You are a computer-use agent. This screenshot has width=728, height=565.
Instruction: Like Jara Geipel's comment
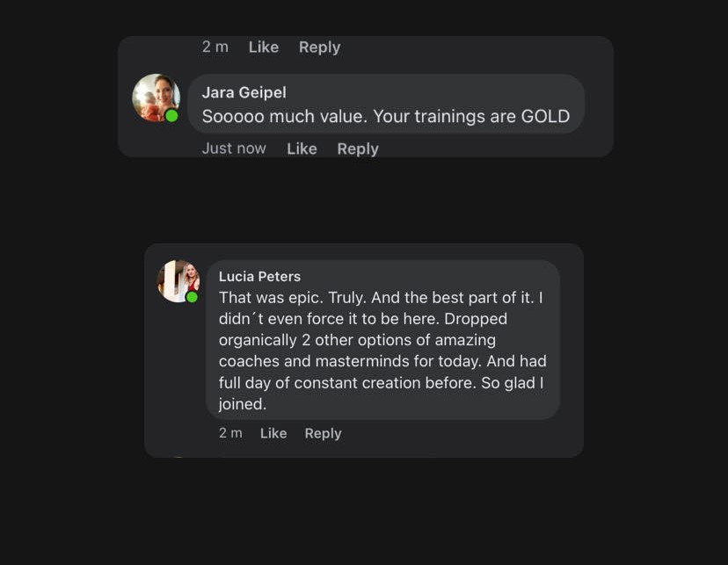[302, 148]
